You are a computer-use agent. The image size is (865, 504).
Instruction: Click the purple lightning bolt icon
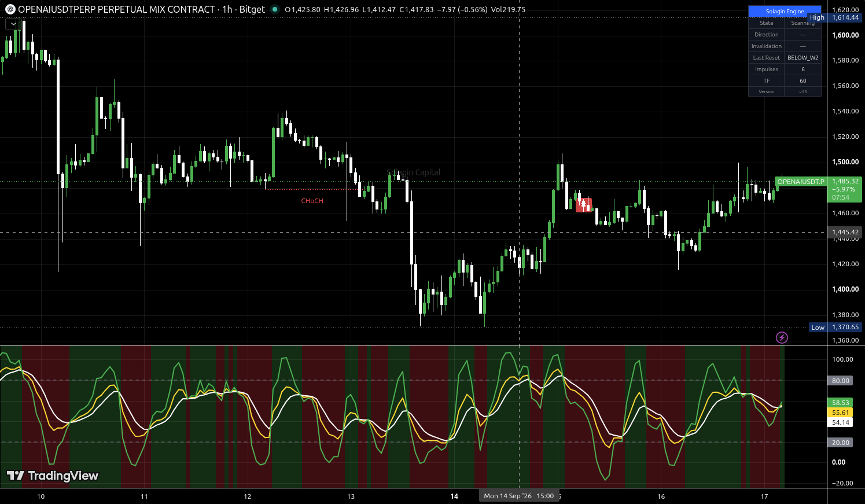click(782, 337)
